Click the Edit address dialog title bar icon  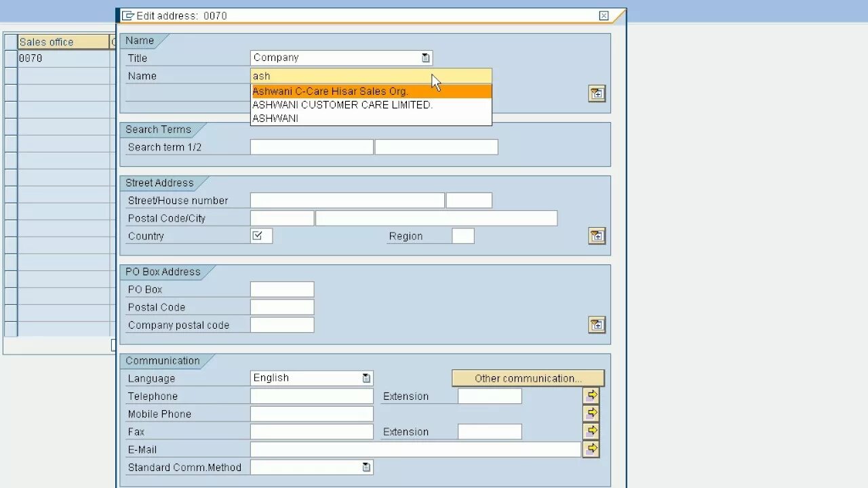(126, 15)
